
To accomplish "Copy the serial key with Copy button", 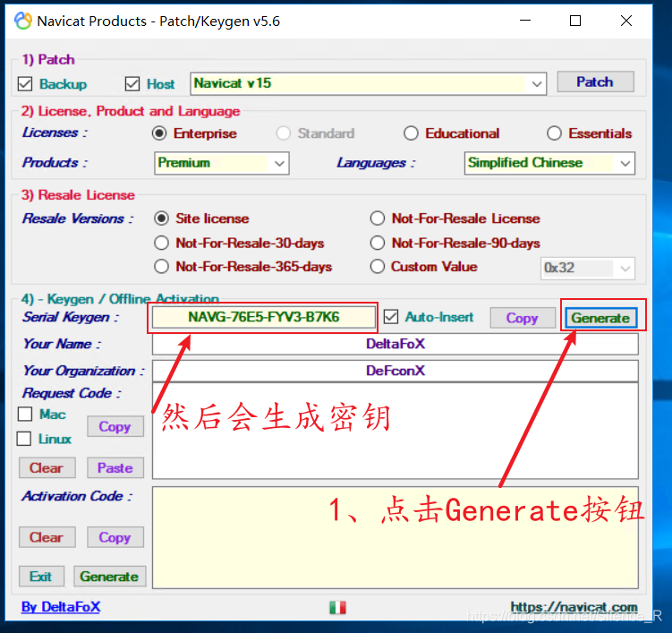I will coord(522,318).
